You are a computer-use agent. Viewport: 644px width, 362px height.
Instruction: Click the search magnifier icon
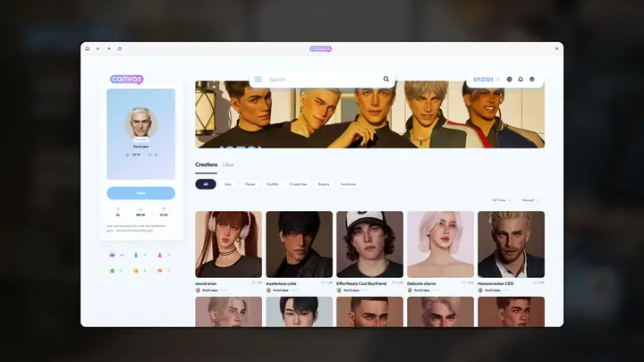[x=386, y=79]
